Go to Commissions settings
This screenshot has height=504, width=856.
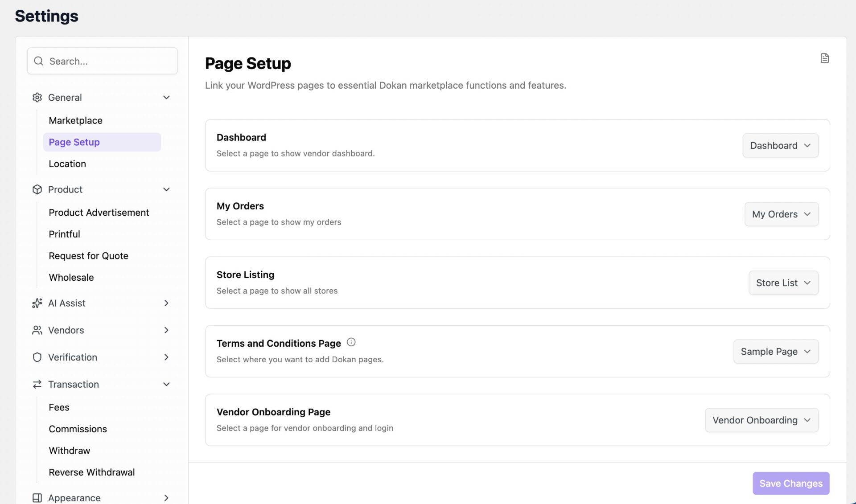coord(78,429)
